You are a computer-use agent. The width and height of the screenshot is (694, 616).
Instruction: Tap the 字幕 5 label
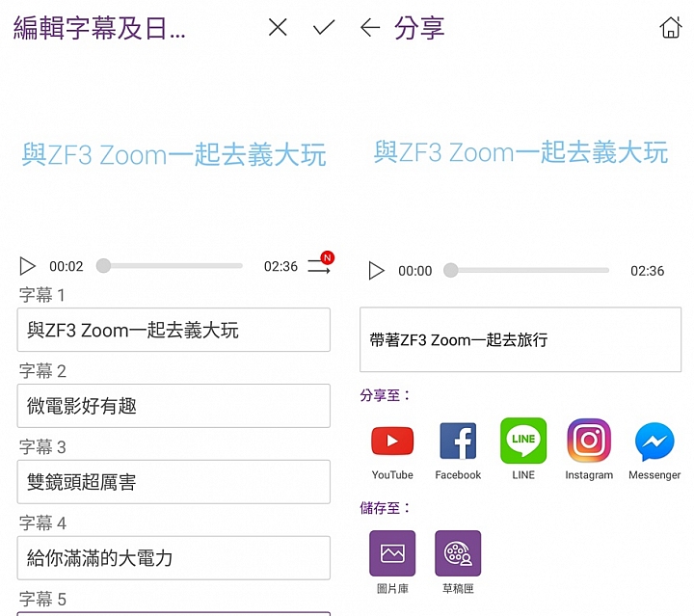click(42, 600)
